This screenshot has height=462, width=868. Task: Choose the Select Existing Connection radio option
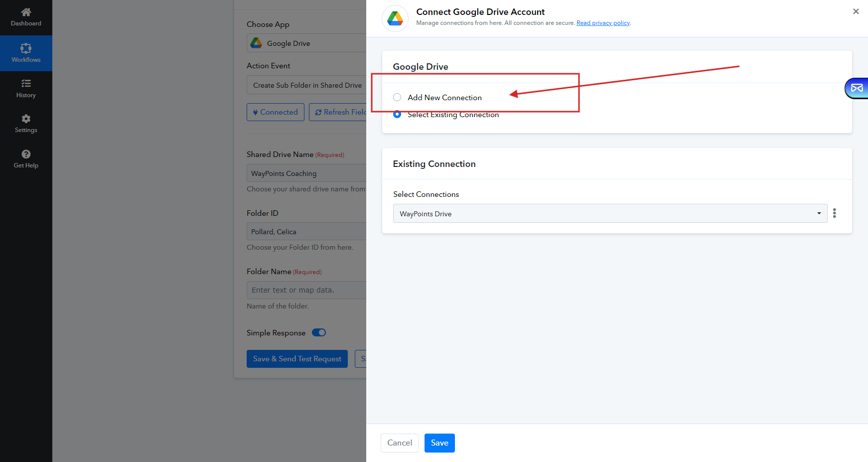(x=397, y=115)
